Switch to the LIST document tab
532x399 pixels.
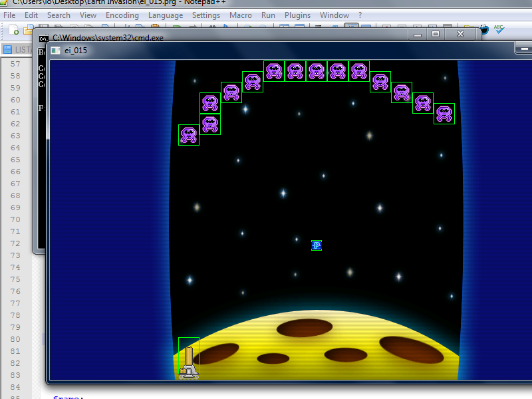tap(19, 50)
